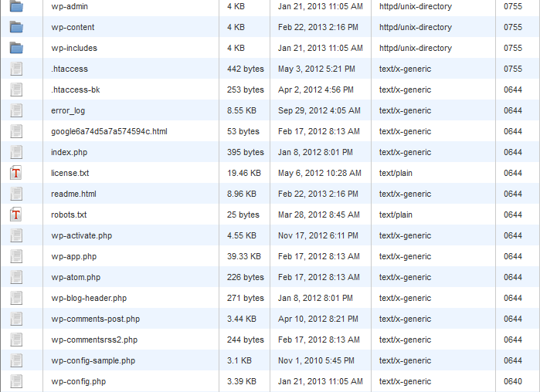
Task: Click the .htaccess file icon
Action: click(16, 69)
